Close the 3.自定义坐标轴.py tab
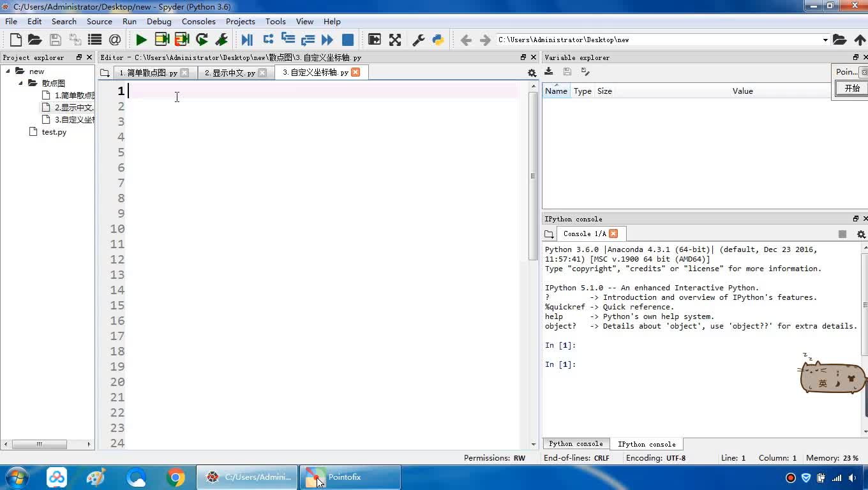This screenshot has height=490, width=868. point(355,72)
